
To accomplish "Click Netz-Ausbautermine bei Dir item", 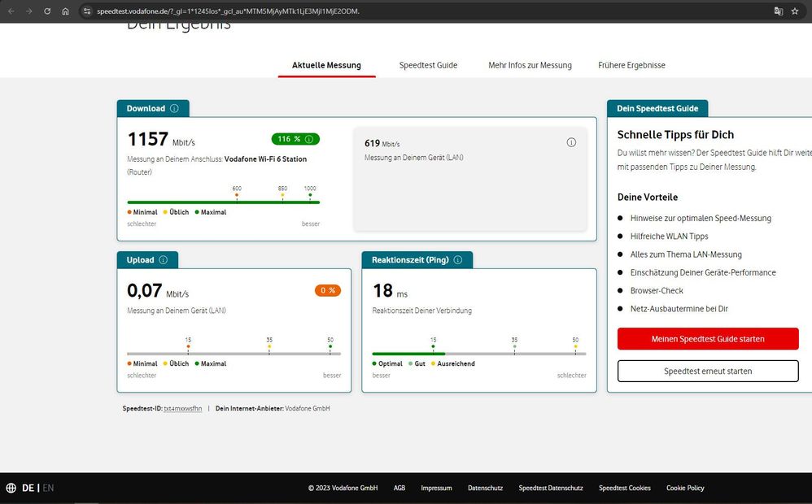I will pos(679,308).
